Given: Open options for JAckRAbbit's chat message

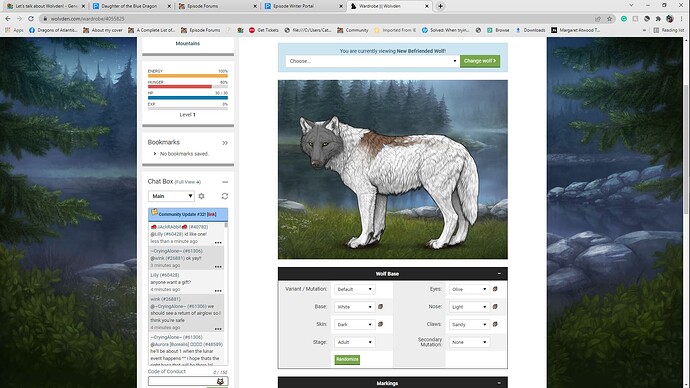Looking at the screenshot, I should click(x=218, y=243).
